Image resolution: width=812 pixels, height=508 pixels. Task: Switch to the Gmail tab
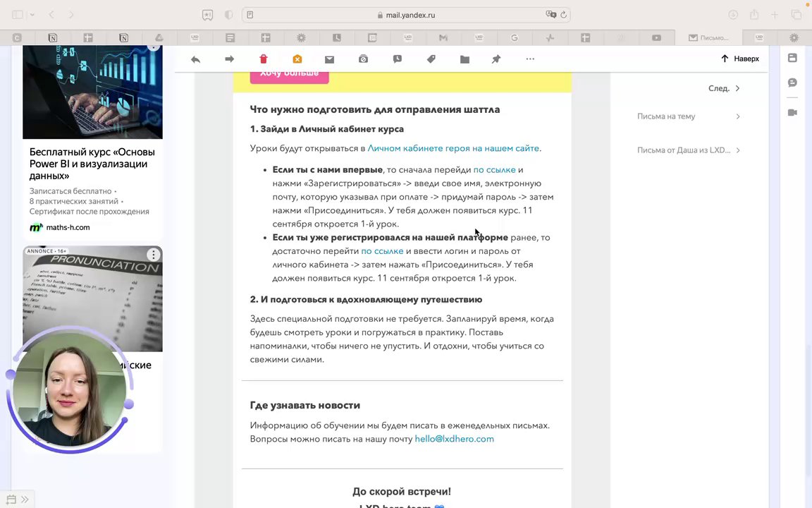tap(443, 37)
